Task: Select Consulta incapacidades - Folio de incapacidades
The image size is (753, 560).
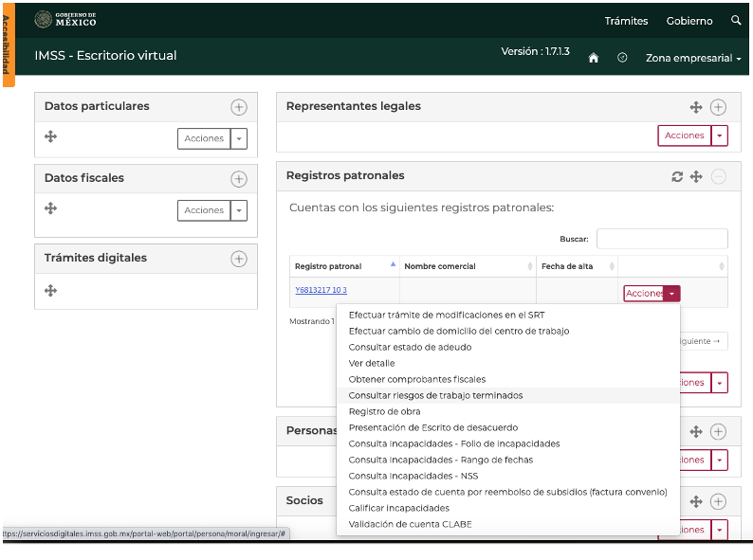Action: [x=454, y=443]
